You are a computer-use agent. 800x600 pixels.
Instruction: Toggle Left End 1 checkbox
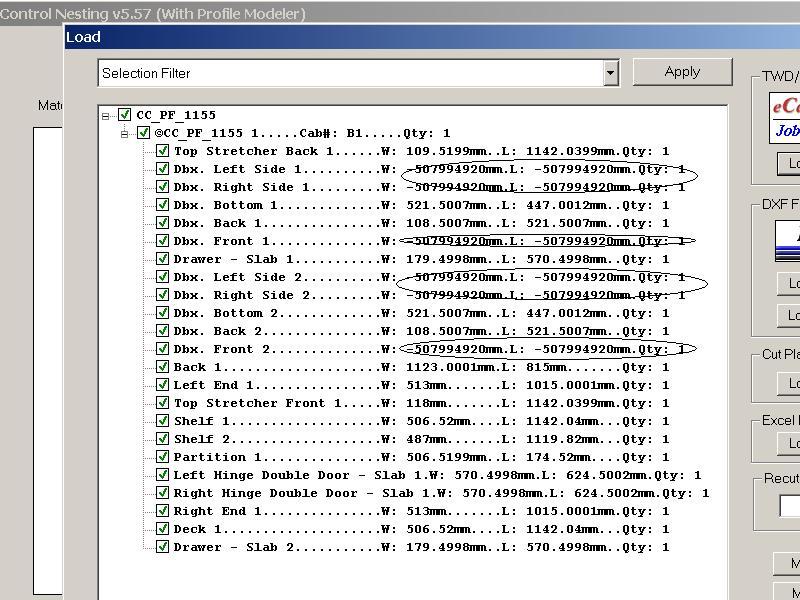(162, 385)
